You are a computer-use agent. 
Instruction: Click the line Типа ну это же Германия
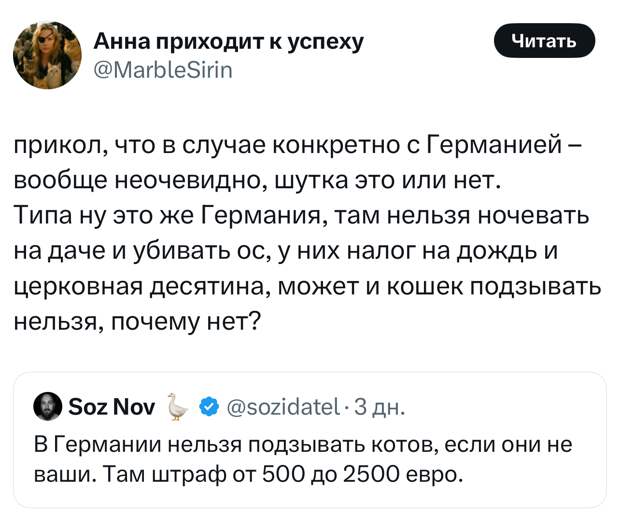[x=302, y=215]
